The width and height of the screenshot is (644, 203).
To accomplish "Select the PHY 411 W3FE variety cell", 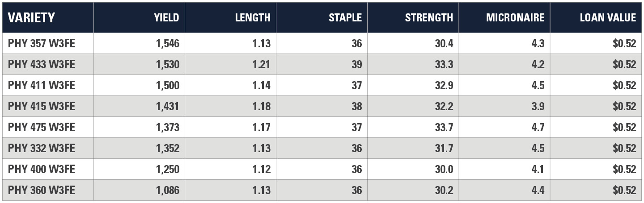I will [42, 85].
